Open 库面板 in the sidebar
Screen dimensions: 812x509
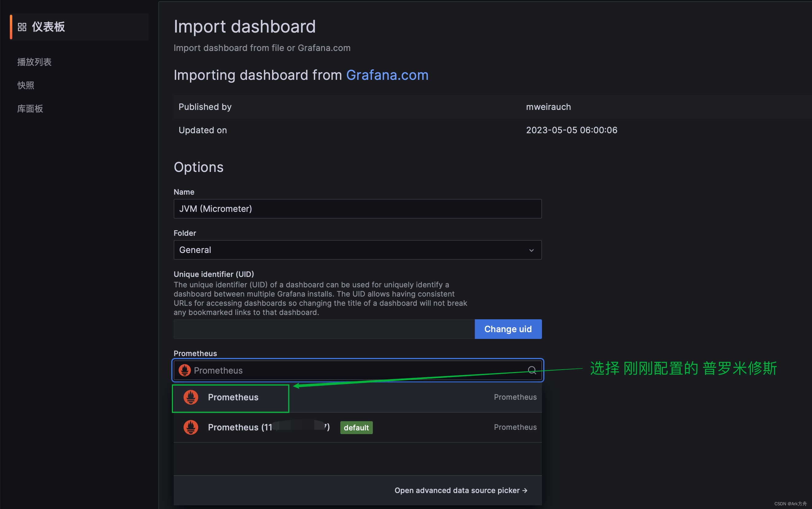coord(30,108)
